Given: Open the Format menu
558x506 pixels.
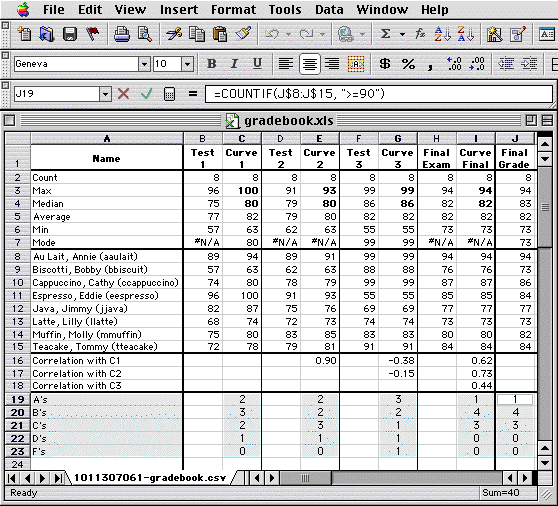Looking at the screenshot, I should (x=233, y=10).
